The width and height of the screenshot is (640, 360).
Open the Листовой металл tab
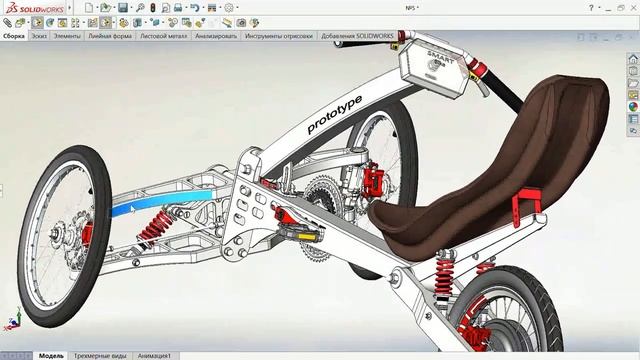pyautogui.click(x=163, y=36)
